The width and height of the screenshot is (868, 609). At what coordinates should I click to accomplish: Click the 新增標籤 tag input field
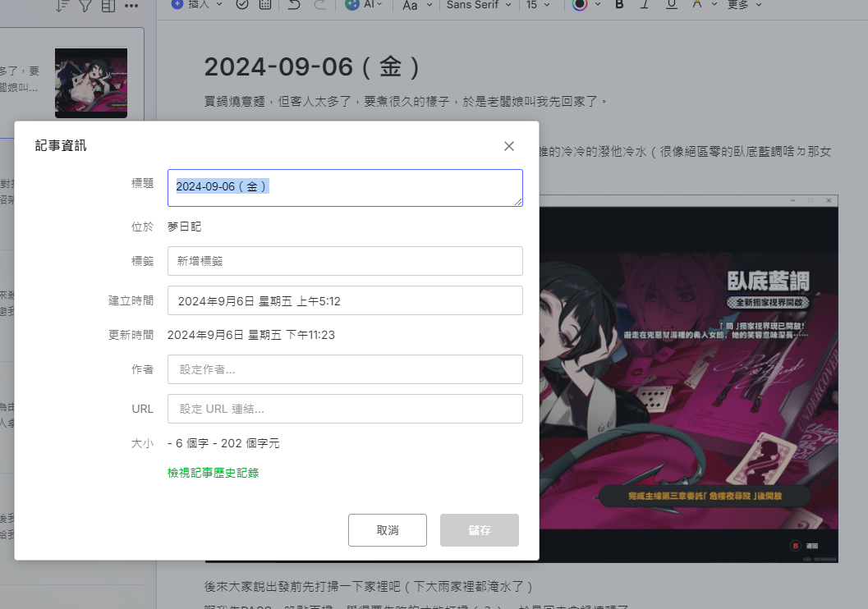click(x=345, y=261)
